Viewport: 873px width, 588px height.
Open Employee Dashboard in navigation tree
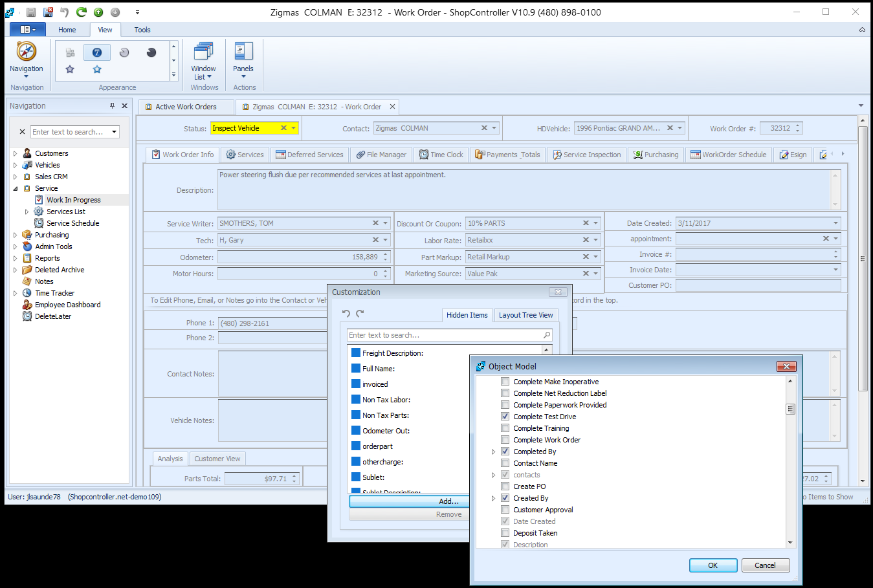click(x=68, y=305)
